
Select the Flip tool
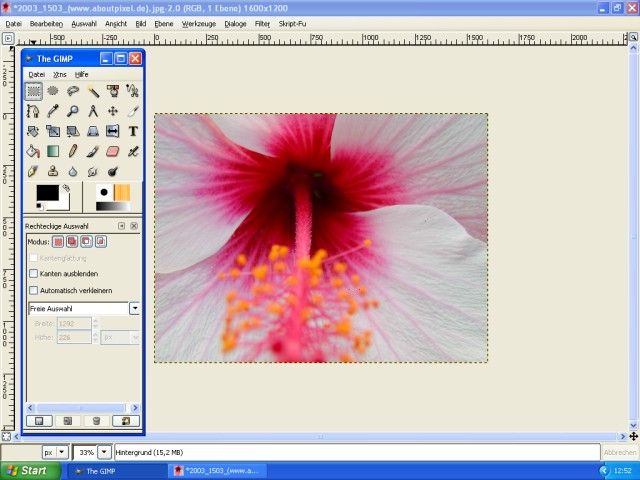113,131
